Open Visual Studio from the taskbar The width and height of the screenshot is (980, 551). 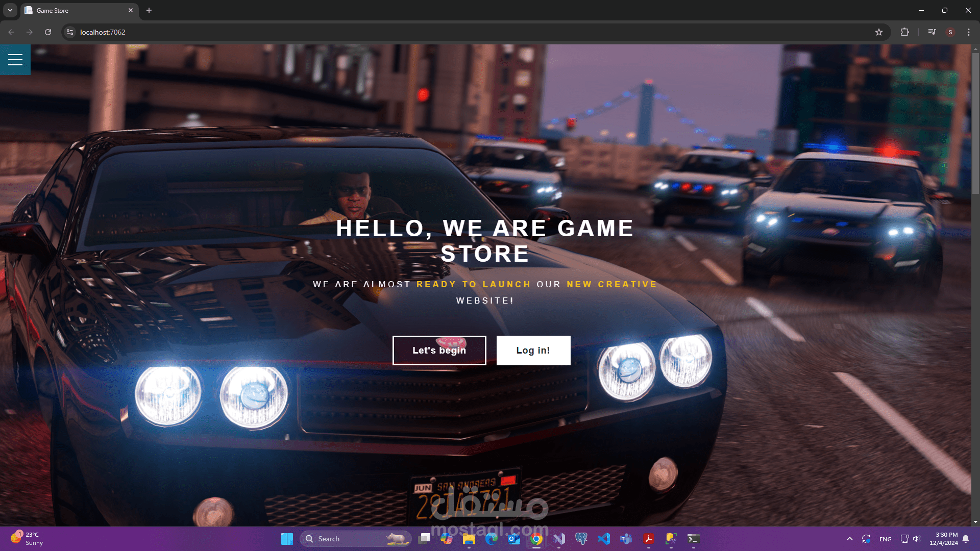pyautogui.click(x=559, y=539)
